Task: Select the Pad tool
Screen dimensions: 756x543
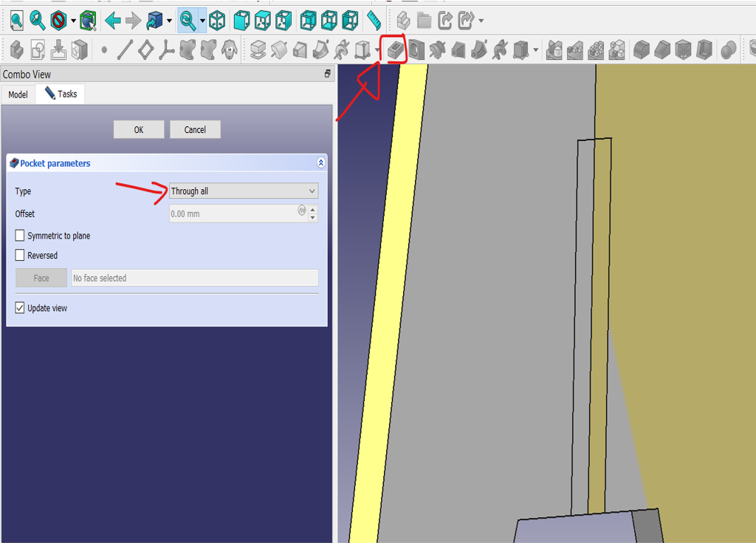Action: tap(258, 49)
